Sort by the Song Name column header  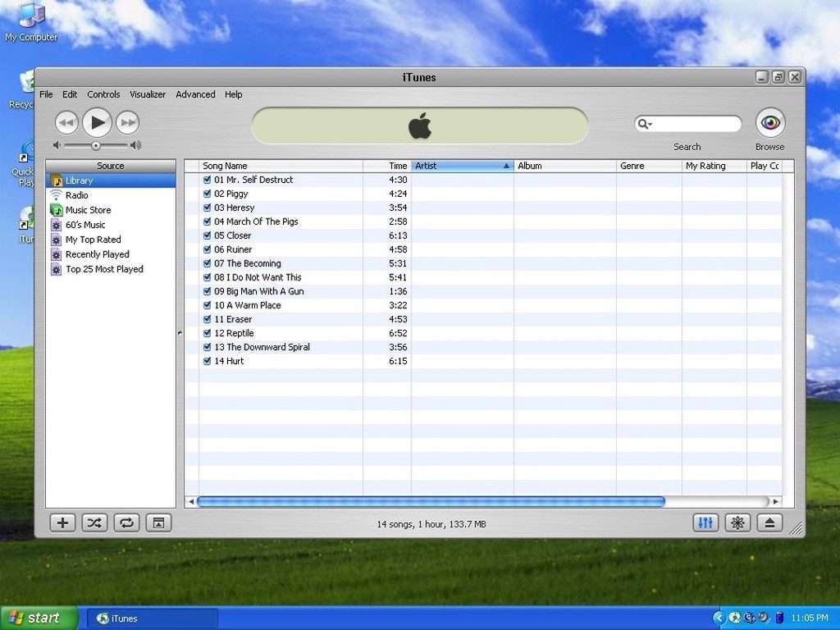[x=281, y=166]
